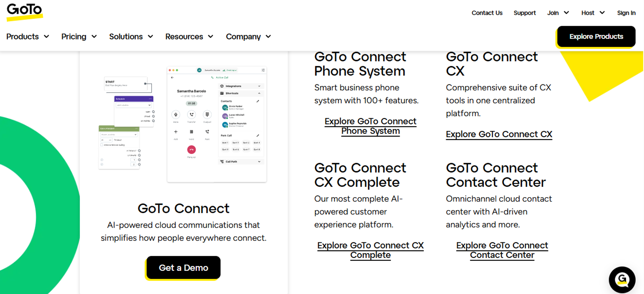Go to Contact Us

point(487,13)
